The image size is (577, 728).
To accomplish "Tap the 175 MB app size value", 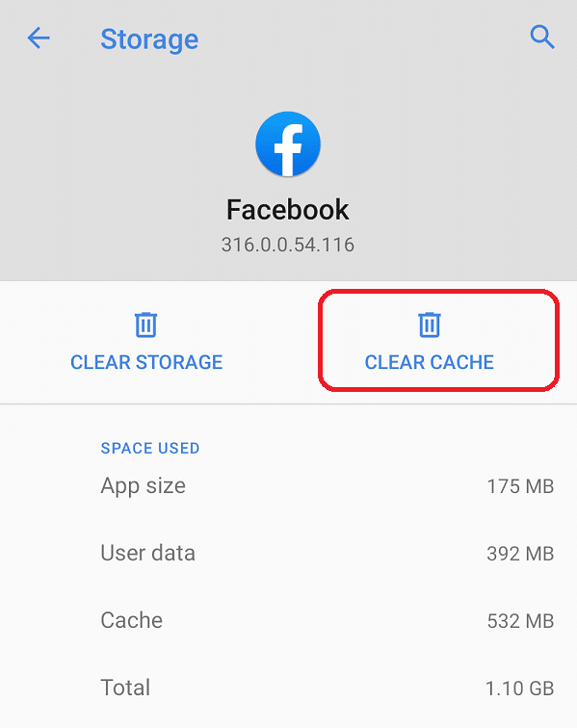I will 520,486.
